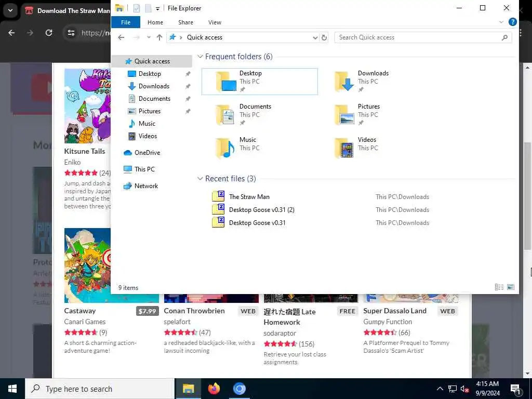
Task: Select Videos in the navigation pane
Action: click(148, 136)
